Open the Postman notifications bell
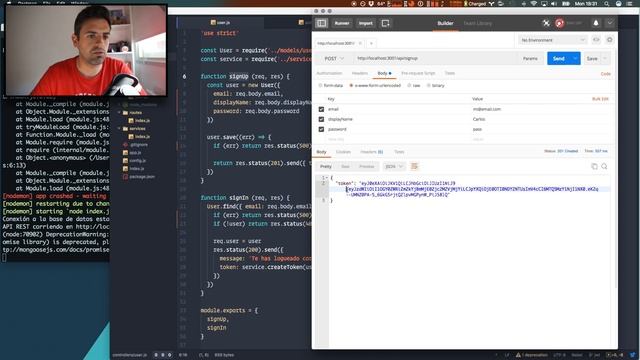 tap(596, 23)
